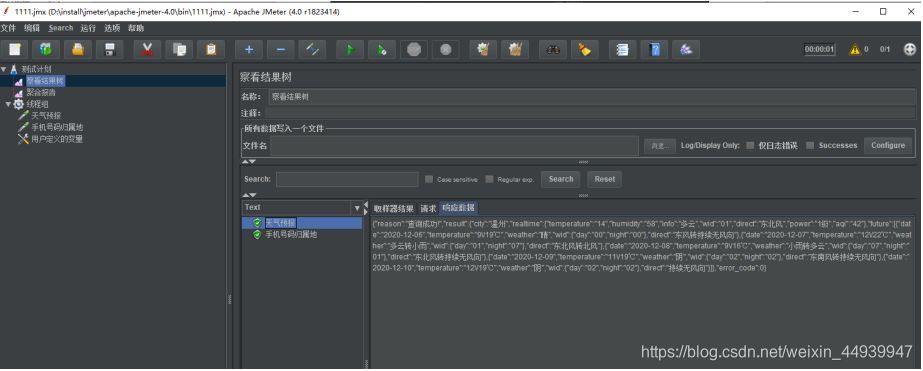The image size is (923, 371).
Task: Click the 0/1 thread count indicator
Action: pyautogui.click(x=885, y=49)
